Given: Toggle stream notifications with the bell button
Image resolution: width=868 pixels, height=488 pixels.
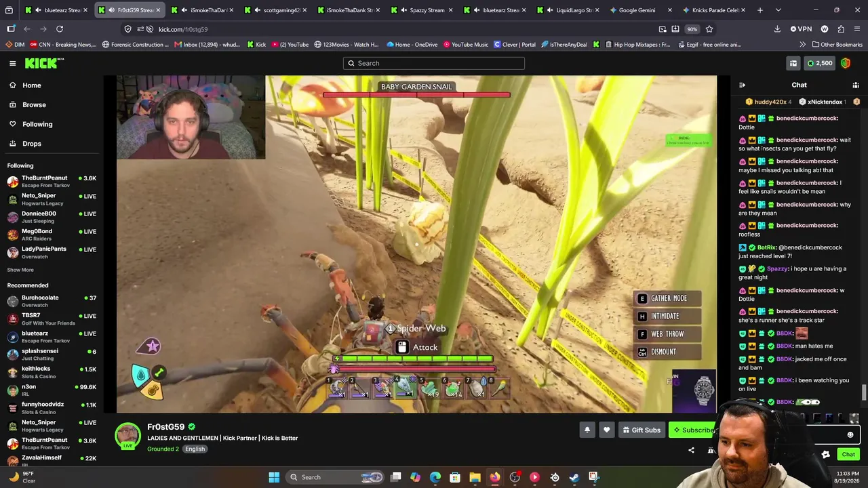Looking at the screenshot, I should [587, 430].
